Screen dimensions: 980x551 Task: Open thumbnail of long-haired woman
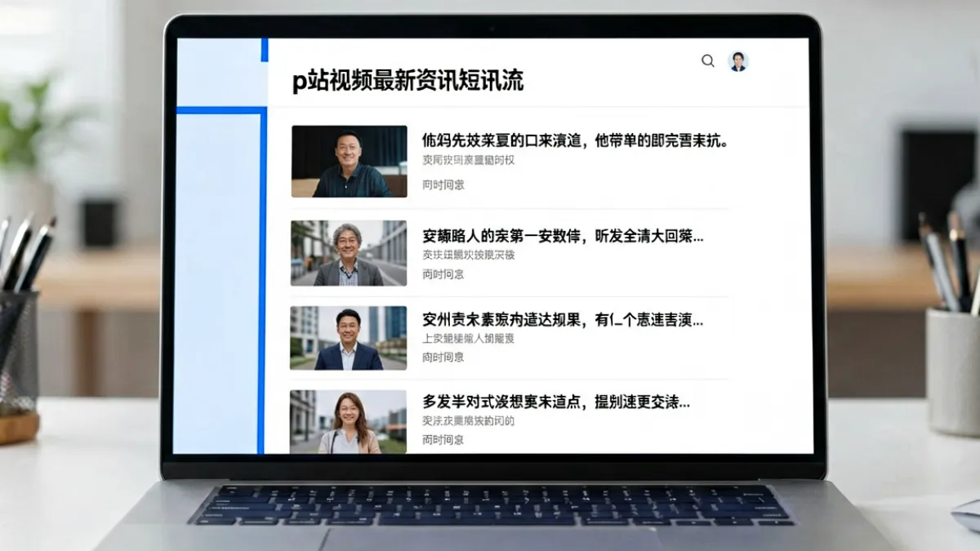(349, 422)
